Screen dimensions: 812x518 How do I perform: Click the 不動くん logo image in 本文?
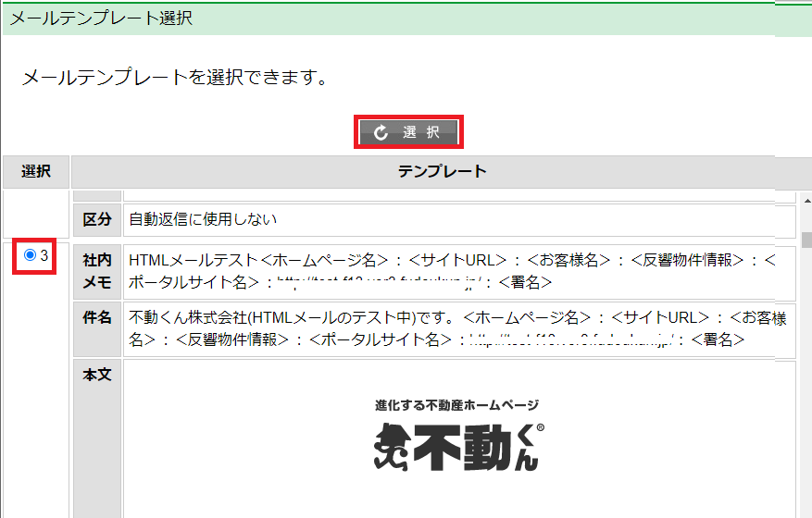point(458,435)
